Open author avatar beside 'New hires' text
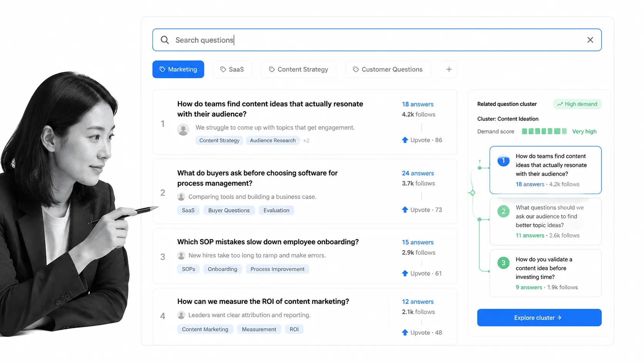 click(181, 255)
